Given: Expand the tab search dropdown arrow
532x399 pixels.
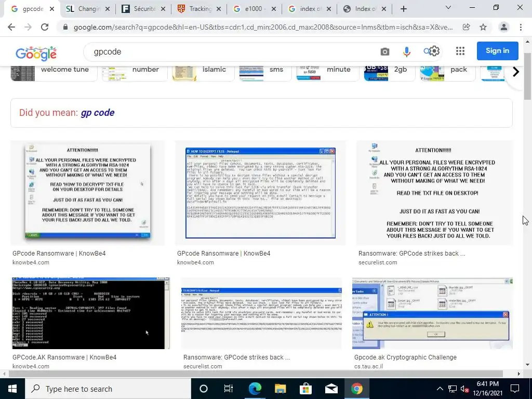Looking at the screenshot, I should point(448,7).
